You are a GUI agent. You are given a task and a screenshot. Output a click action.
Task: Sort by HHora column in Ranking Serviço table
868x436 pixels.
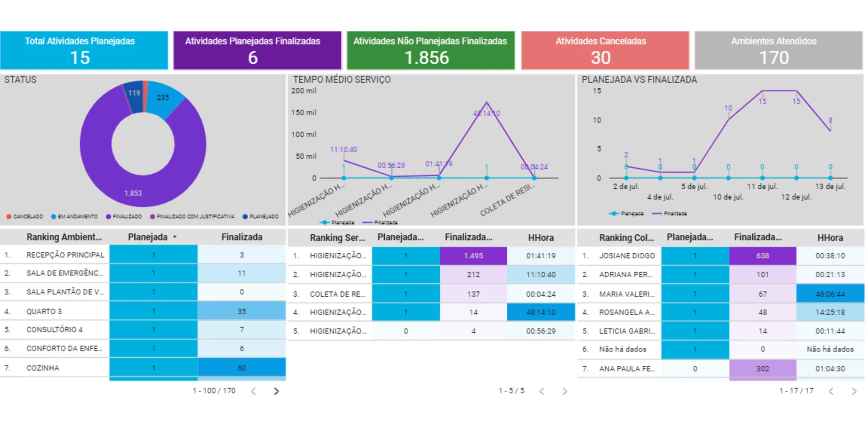tap(541, 238)
